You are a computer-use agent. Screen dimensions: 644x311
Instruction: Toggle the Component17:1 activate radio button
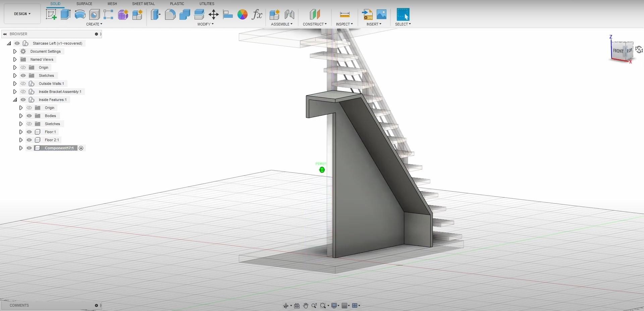pyautogui.click(x=81, y=148)
